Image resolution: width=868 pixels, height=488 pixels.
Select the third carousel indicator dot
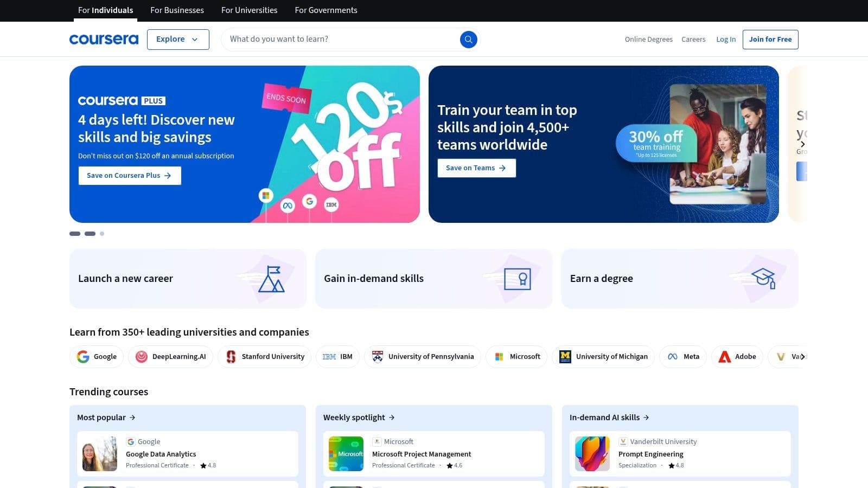coord(102,234)
